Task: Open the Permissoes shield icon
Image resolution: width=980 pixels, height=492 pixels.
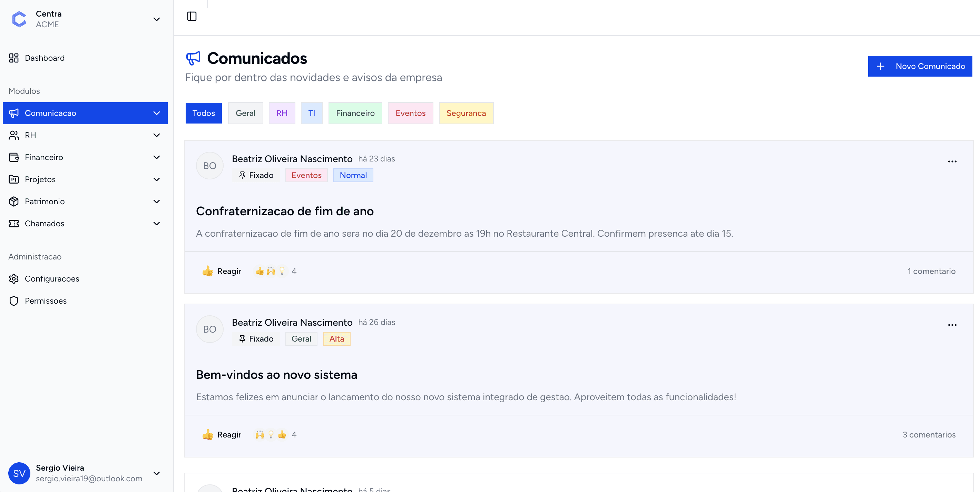Action: tap(14, 301)
